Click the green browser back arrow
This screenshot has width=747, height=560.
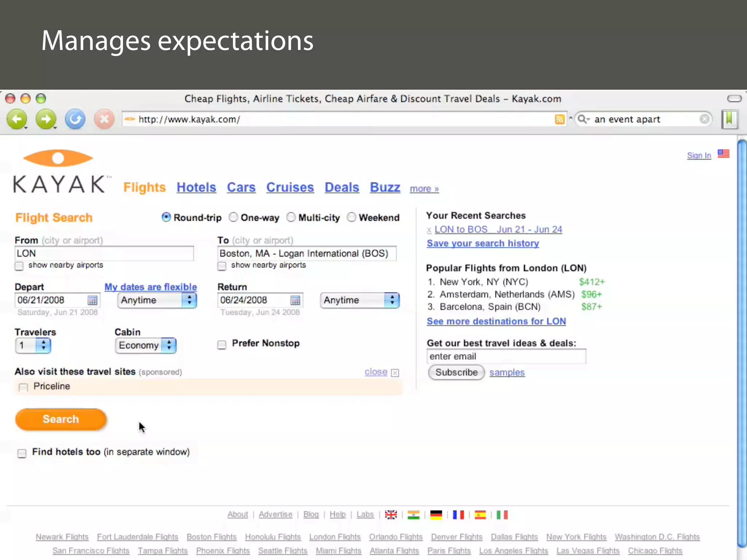pos(17,119)
